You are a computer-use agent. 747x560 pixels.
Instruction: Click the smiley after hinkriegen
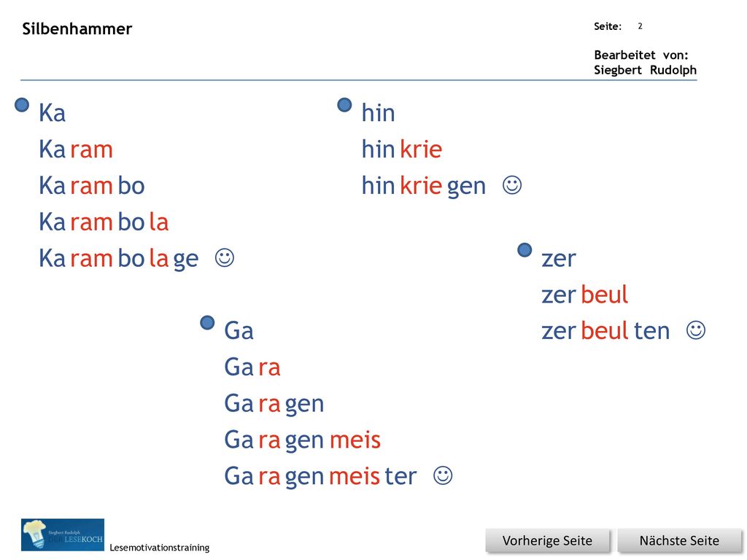point(512,185)
